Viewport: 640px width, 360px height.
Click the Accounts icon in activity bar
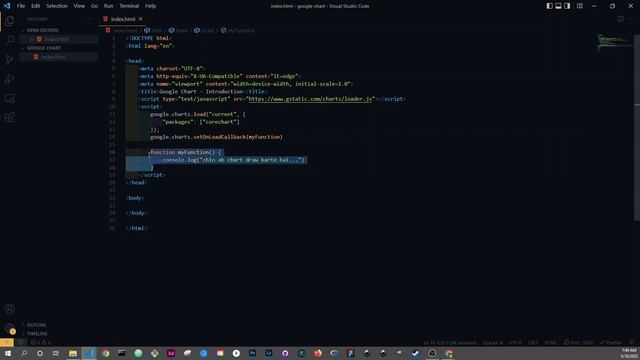tap(10, 309)
